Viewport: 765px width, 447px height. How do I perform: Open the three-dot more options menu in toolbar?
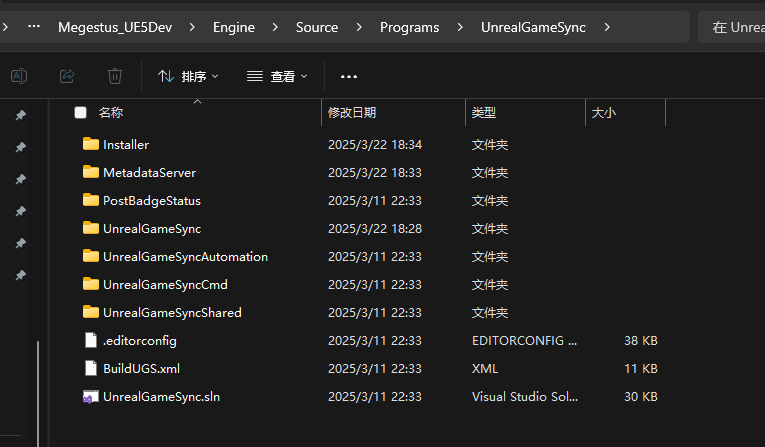349,77
